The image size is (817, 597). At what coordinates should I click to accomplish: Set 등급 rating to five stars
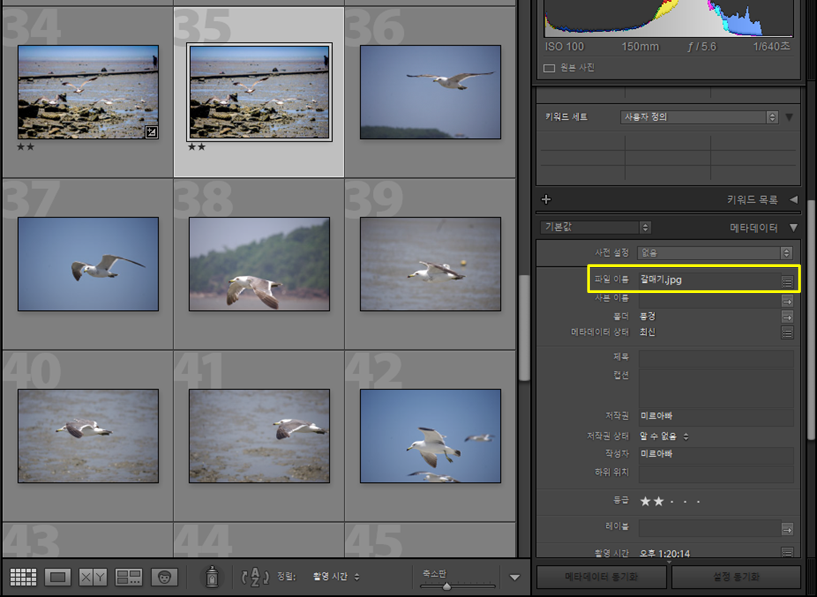click(x=698, y=502)
